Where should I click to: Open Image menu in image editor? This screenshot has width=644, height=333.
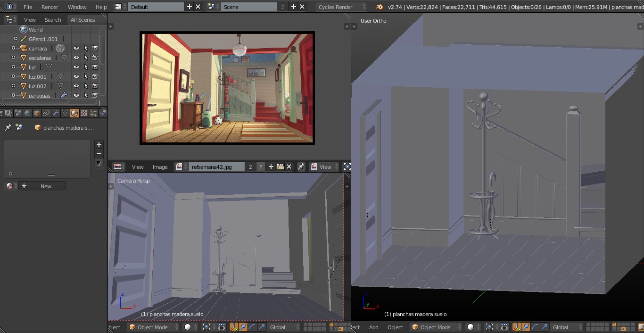click(160, 166)
